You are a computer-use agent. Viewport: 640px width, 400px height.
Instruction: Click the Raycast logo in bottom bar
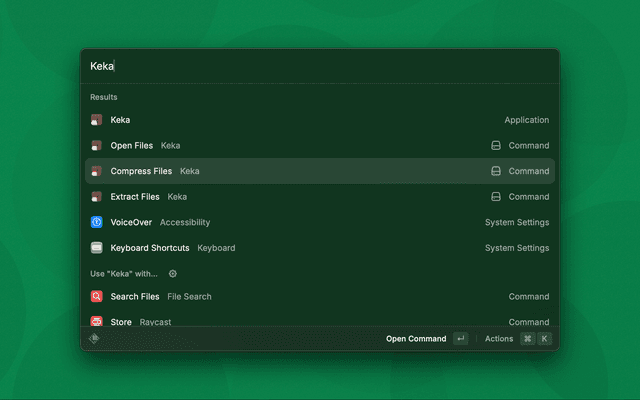pyautogui.click(x=95, y=339)
